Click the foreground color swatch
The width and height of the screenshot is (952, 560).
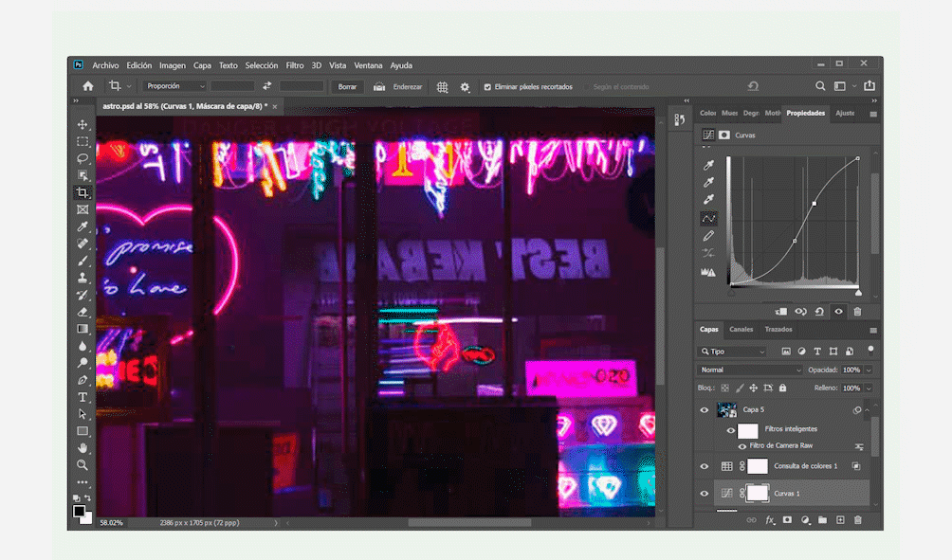click(x=79, y=512)
